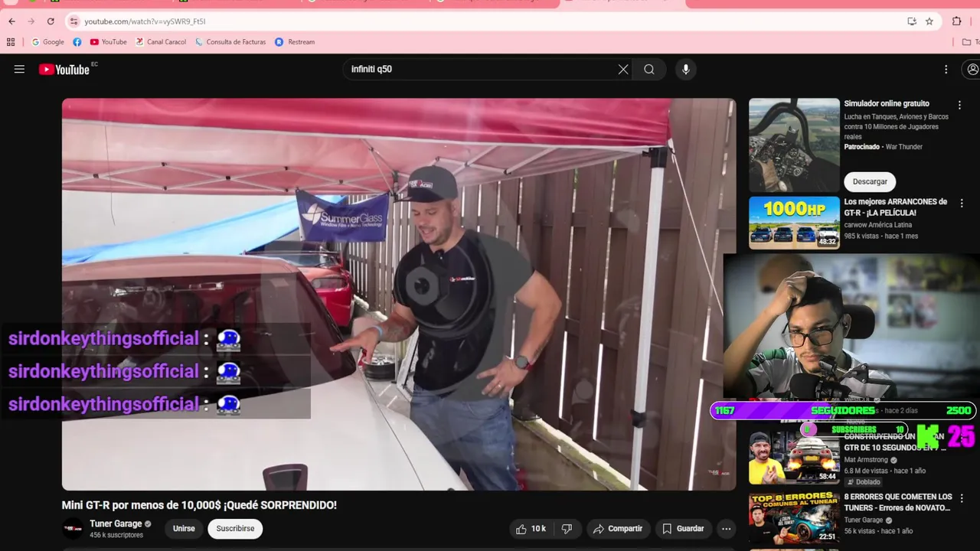Join the channel with Unirse
The image size is (980, 551).
click(184, 529)
